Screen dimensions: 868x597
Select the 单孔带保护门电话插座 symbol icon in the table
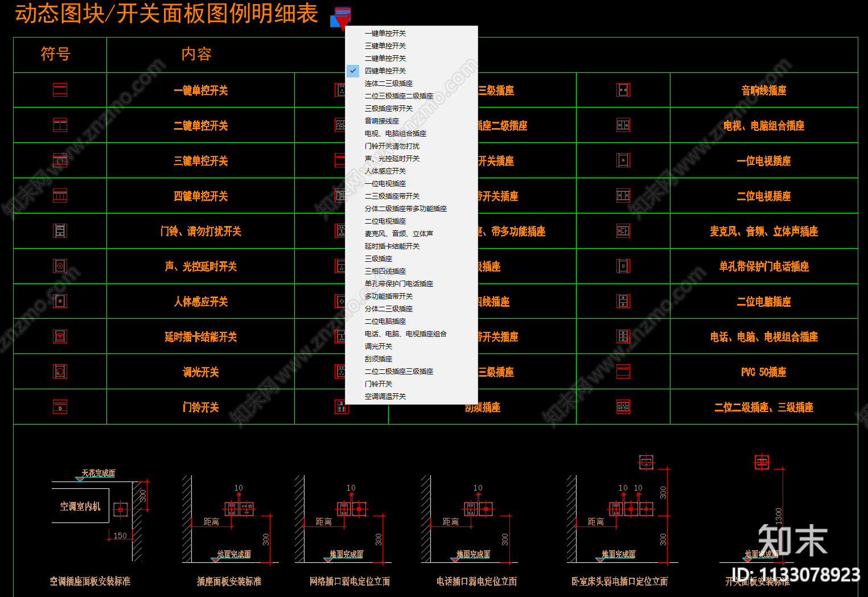pyautogui.click(x=623, y=266)
